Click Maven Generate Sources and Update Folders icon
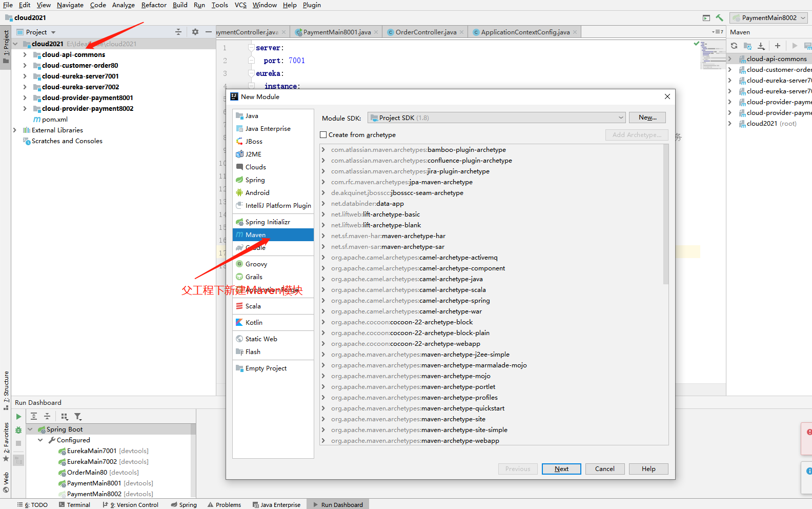This screenshot has width=812, height=509. pyautogui.click(x=747, y=46)
